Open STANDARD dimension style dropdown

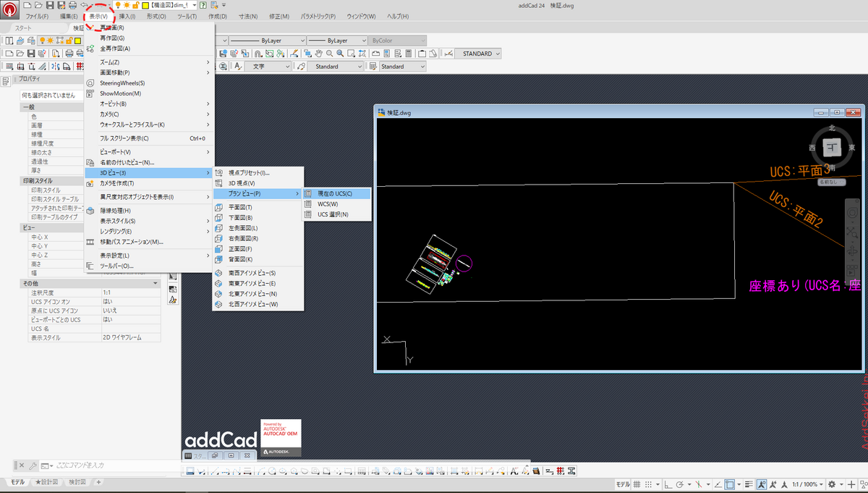click(478, 54)
